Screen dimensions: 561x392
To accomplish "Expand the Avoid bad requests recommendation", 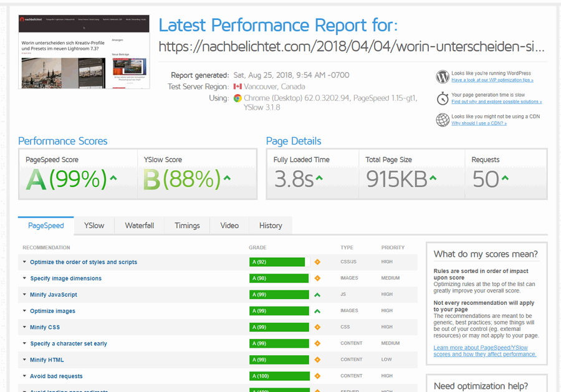I will [56, 376].
